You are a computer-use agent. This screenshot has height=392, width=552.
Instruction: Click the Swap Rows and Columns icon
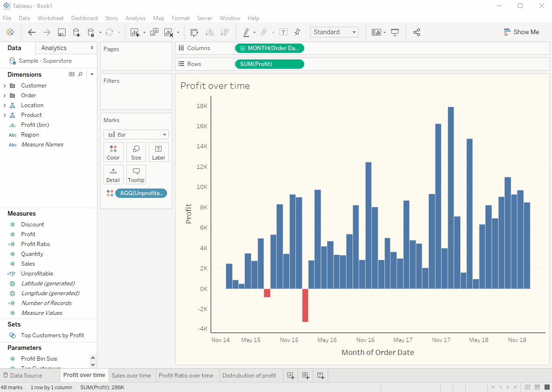pyautogui.click(x=194, y=32)
